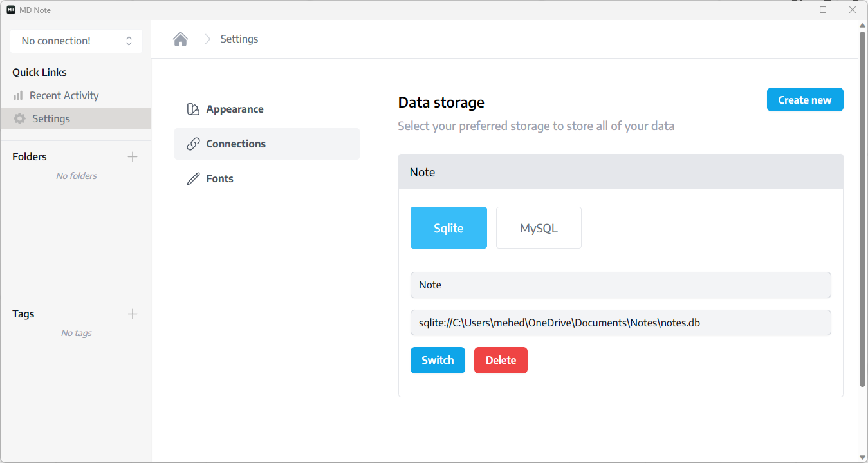Click the red Delete button
The height and width of the screenshot is (463, 868).
pos(501,360)
